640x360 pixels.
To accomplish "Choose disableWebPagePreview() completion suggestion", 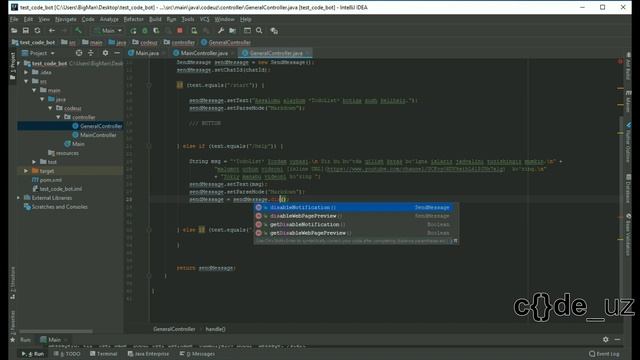I will click(353, 216).
